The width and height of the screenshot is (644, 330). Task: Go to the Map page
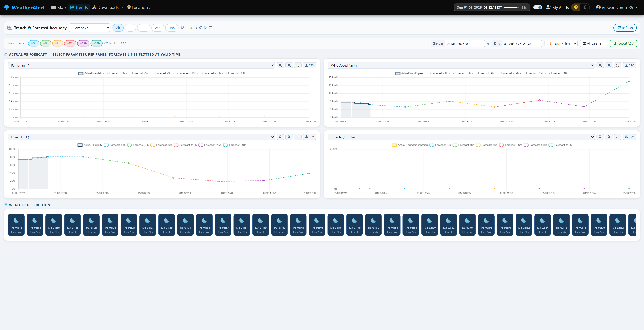(58, 8)
